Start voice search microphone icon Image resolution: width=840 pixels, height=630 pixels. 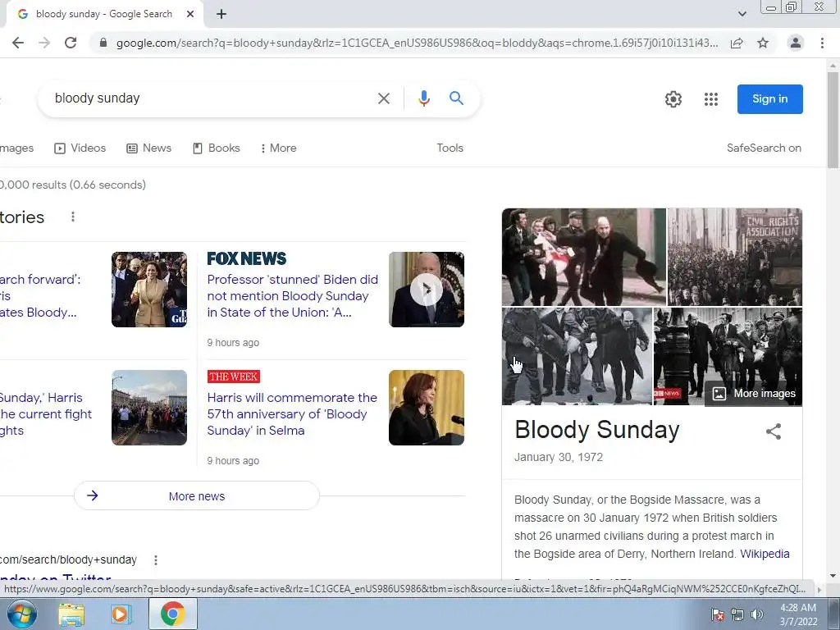click(x=424, y=98)
